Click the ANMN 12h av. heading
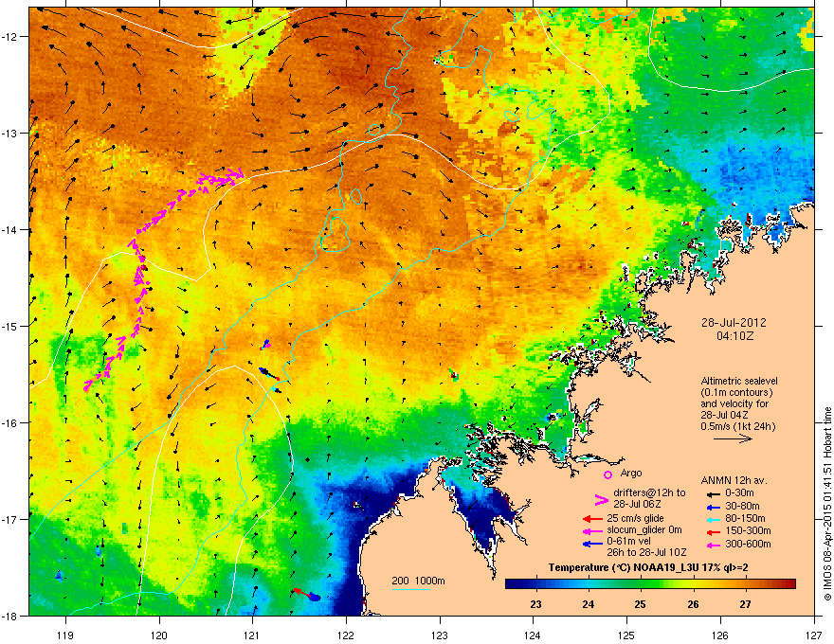The height and width of the screenshot is (644, 834). (734, 481)
